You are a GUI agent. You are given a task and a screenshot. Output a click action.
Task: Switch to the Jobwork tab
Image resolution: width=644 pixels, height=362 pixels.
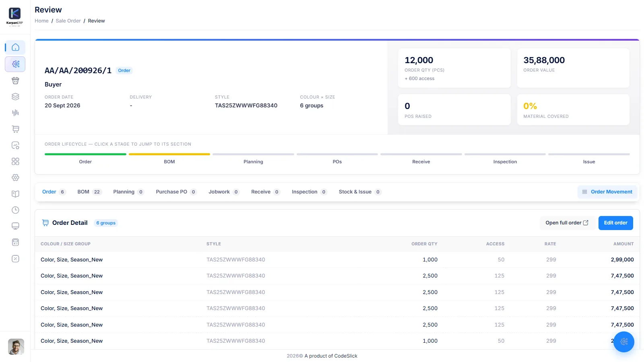click(224, 192)
